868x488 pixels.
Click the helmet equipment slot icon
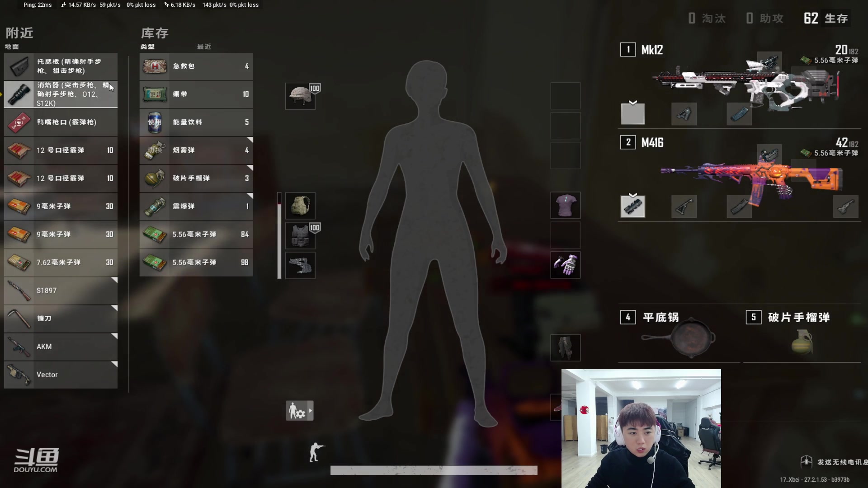pos(300,96)
